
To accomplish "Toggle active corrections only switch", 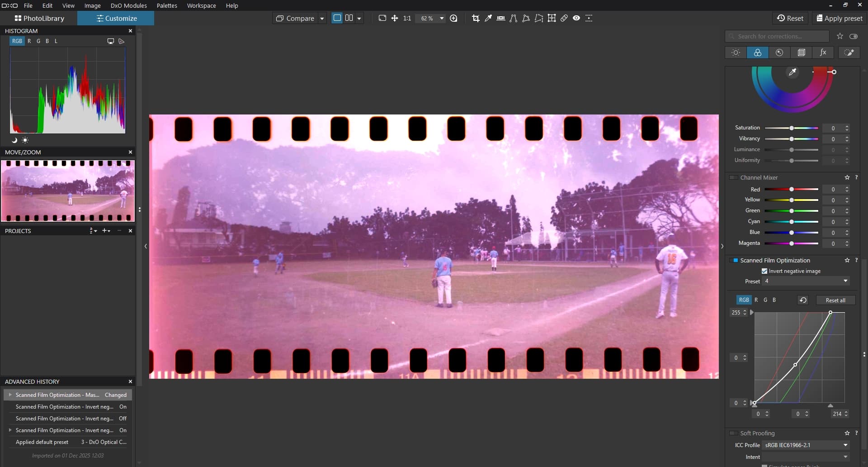I will click(x=854, y=36).
